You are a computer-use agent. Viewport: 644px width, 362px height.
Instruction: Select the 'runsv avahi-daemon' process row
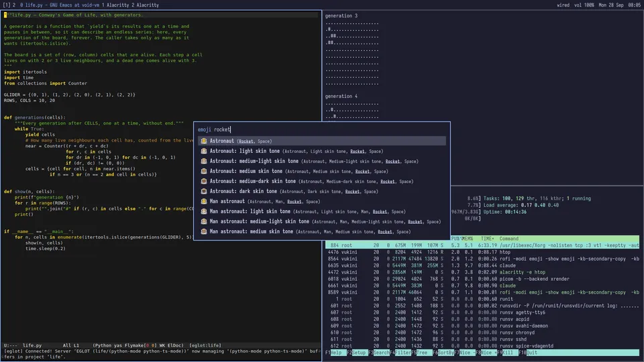coord(482,326)
